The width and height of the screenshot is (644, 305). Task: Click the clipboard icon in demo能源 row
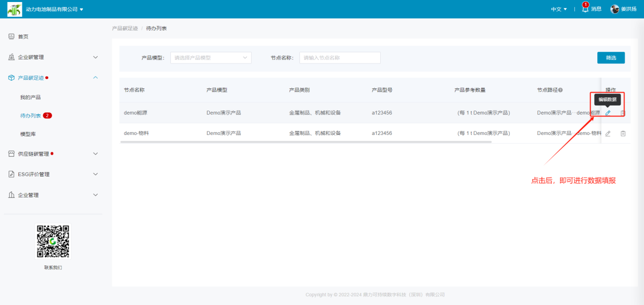pyautogui.click(x=623, y=113)
